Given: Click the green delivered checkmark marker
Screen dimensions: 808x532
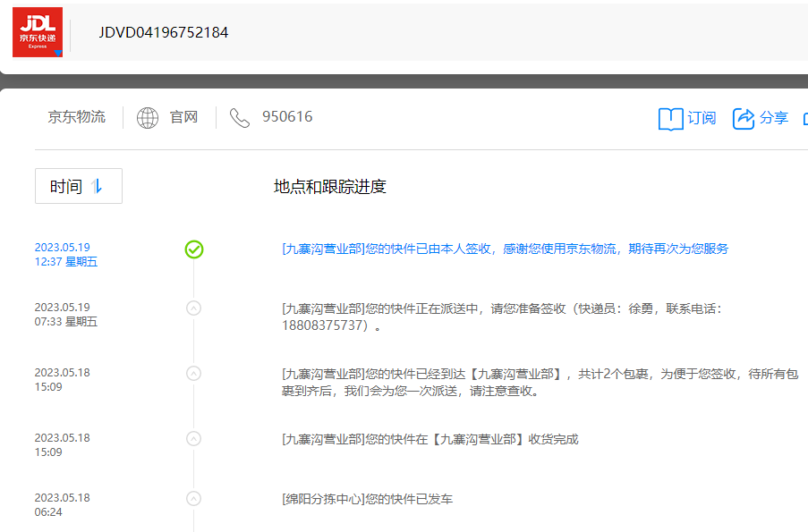Looking at the screenshot, I should 194,249.
